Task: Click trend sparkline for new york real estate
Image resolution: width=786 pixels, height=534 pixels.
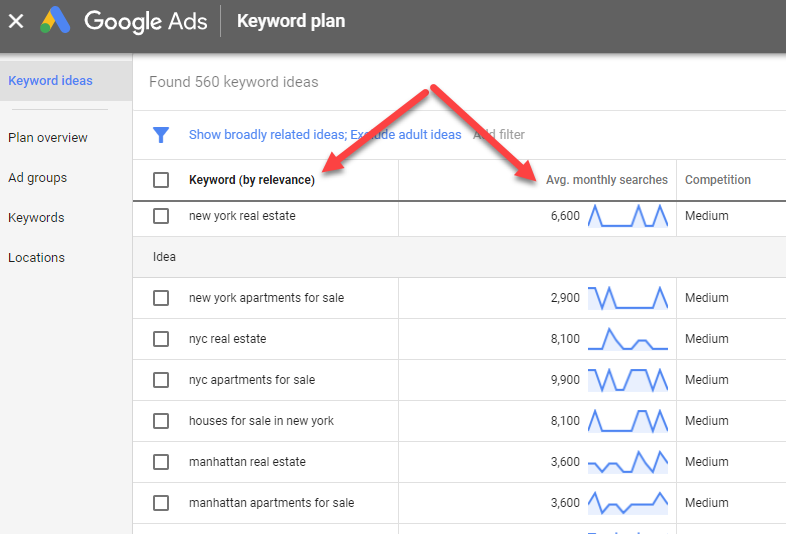Action: pos(627,216)
